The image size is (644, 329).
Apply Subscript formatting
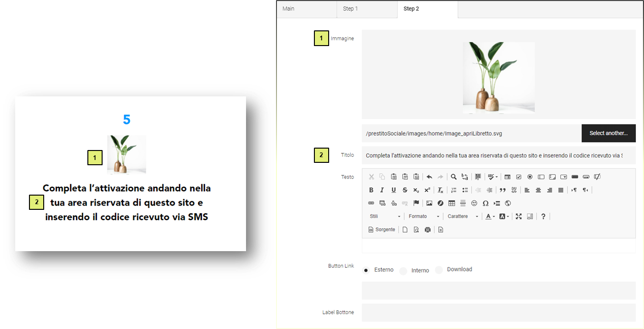click(x=416, y=190)
